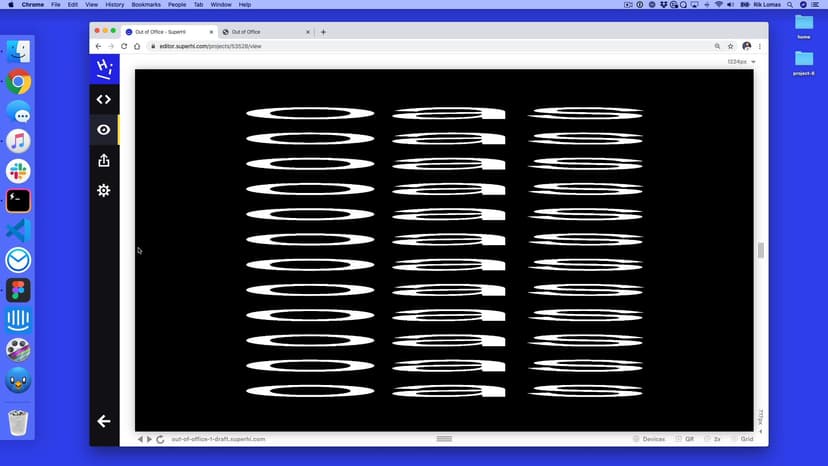Open the code editor view icon
Viewport: 828px width, 466px height.
point(103,99)
